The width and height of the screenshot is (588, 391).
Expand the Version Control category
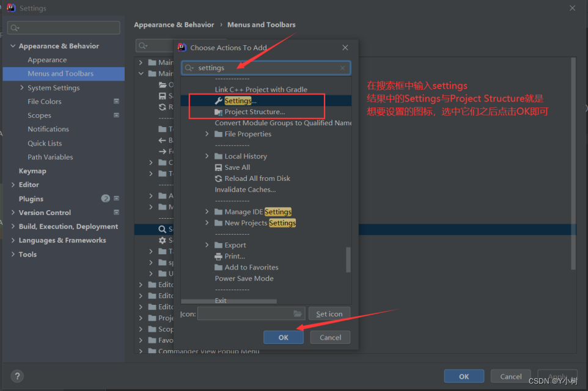[13, 212]
